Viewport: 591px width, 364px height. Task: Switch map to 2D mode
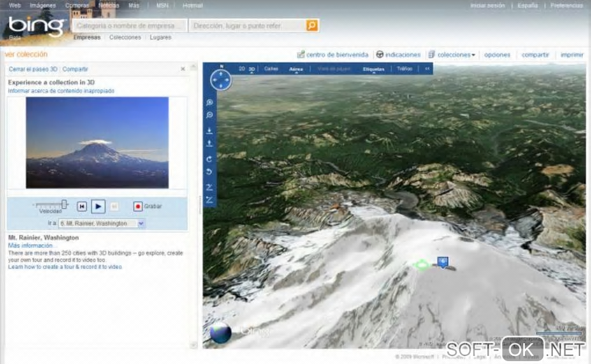[242, 69]
